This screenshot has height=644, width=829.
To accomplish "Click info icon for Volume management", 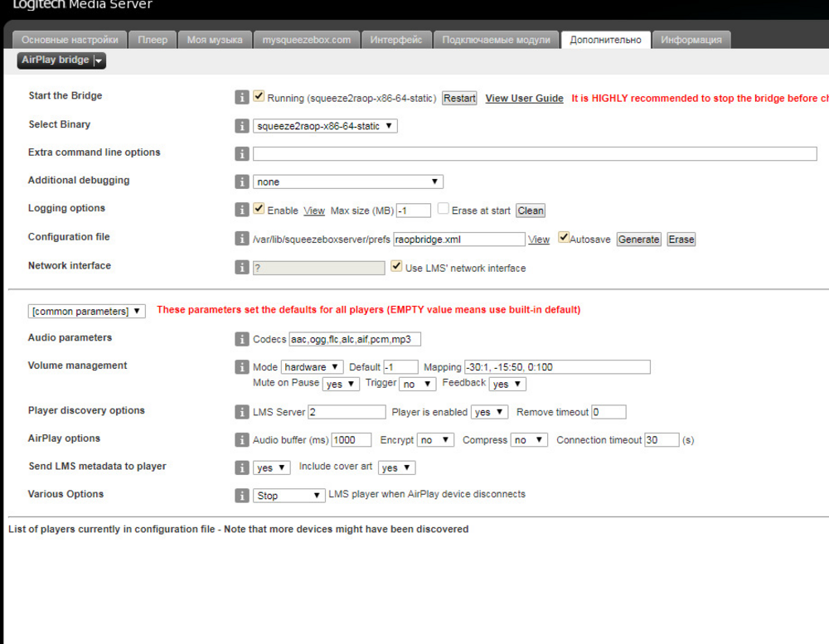I will click(241, 367).
